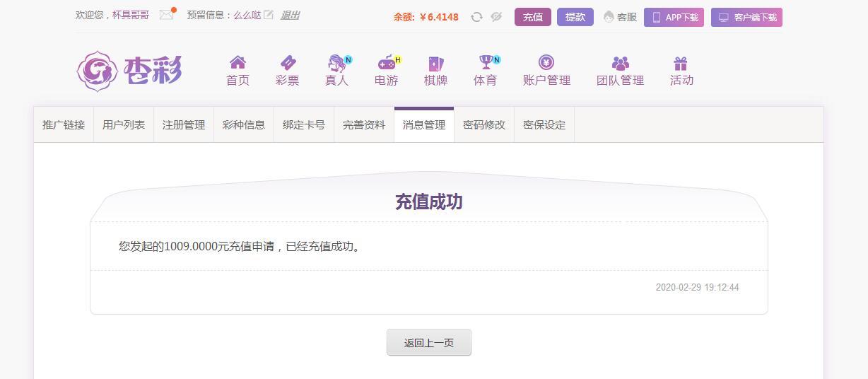The image size is (868, 379).
Task: Toggle balance visibility eye icon
Action: pos(496,17)
